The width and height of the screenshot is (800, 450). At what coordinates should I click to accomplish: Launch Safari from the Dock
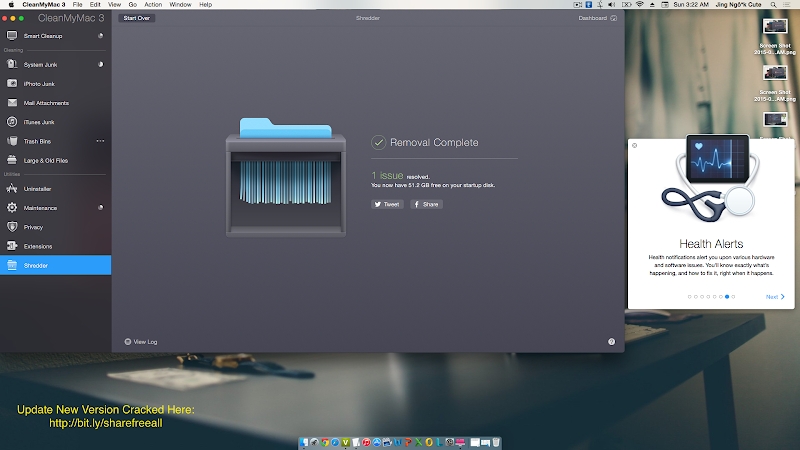[x=335, y=442]
